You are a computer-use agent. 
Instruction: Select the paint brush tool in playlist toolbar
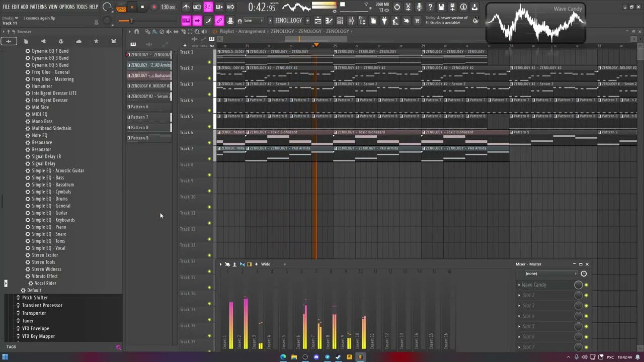tap(154, 32)
